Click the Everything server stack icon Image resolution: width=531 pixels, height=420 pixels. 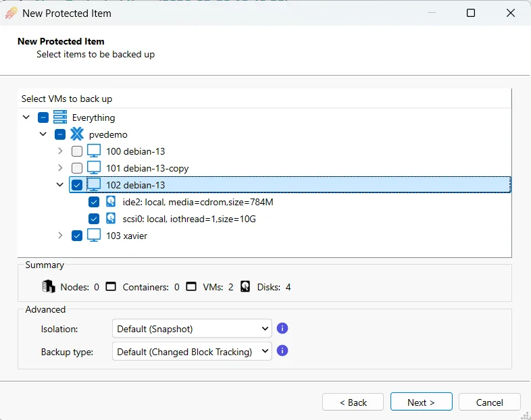[60, 117]
